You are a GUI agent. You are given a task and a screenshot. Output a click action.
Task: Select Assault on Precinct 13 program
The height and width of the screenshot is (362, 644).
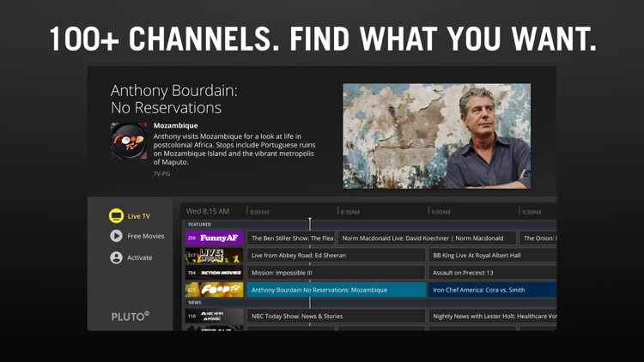click(493, 273)
